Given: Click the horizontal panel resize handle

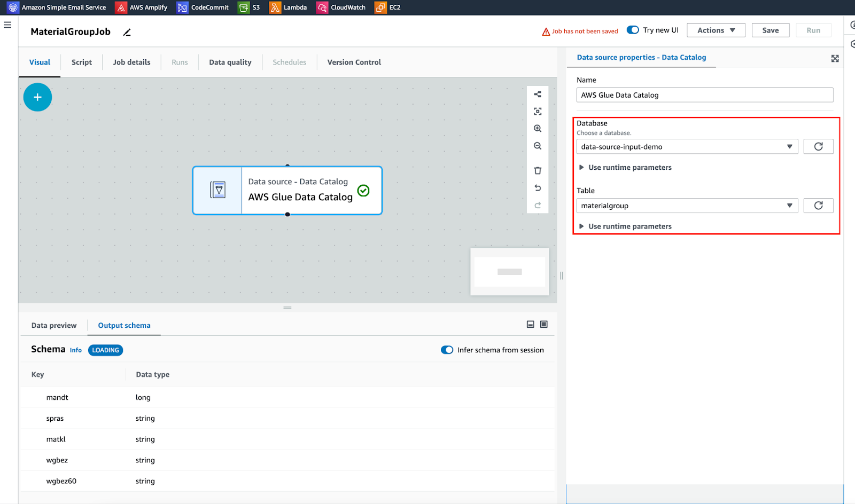Looking at the screenshot, I should coord(287,308).
